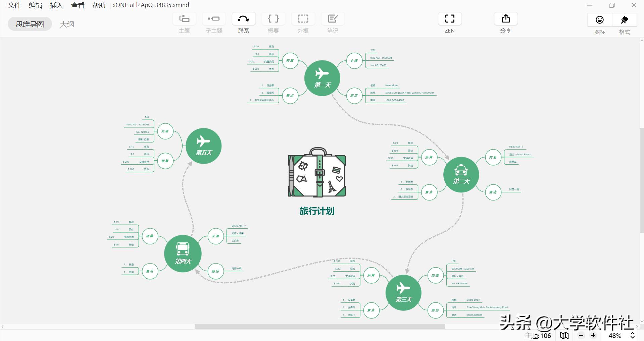Click the 概要 (Summary) icon
Viewport: 644px width, 341px height.
[x=273, y=19]
